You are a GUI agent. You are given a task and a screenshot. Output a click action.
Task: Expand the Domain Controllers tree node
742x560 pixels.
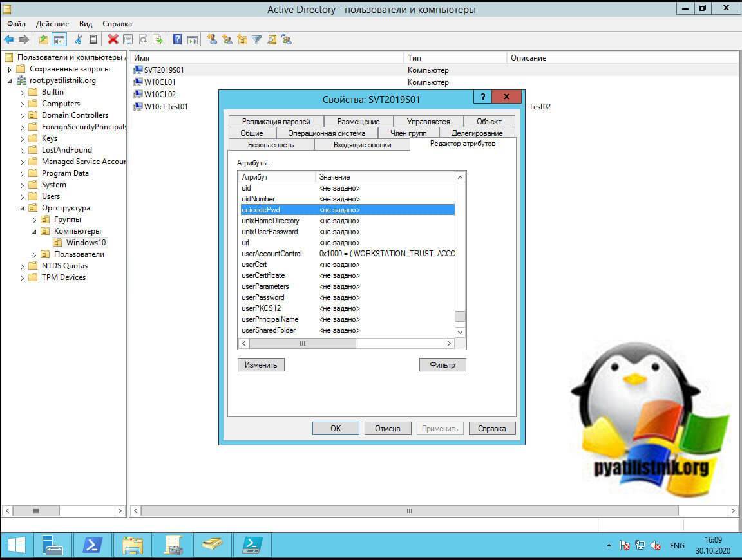point(22,115)
